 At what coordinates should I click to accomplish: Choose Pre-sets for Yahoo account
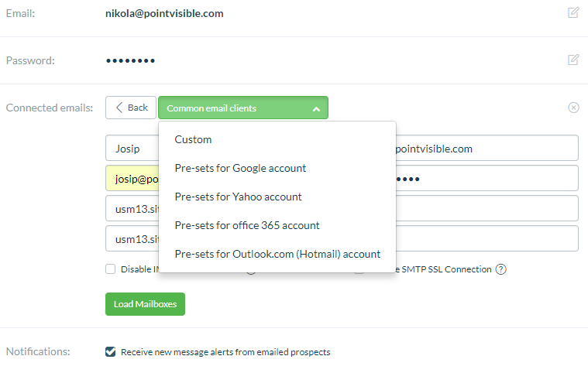tap(238, 197)
